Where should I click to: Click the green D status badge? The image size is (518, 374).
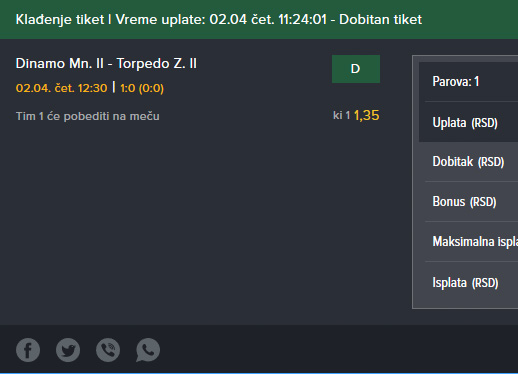356,69
